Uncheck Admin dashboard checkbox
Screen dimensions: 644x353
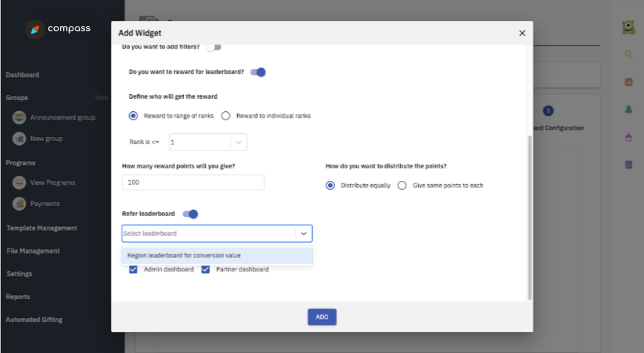(x=133, y=269)
